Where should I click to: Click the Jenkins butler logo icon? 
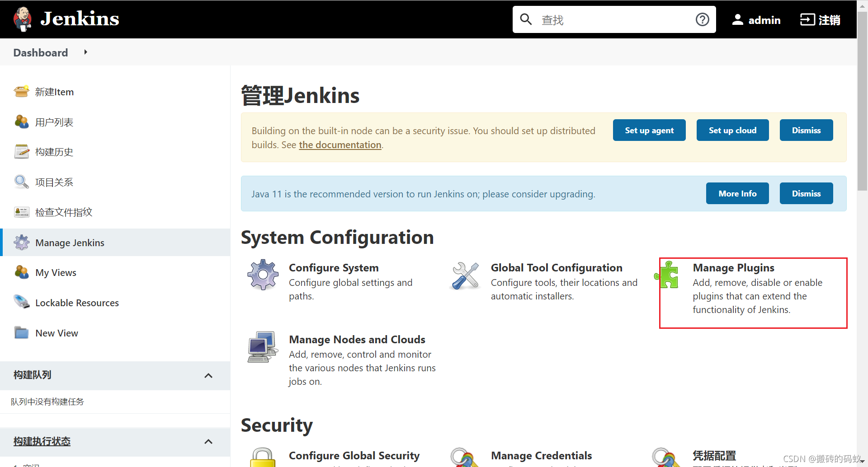point(22,19)
